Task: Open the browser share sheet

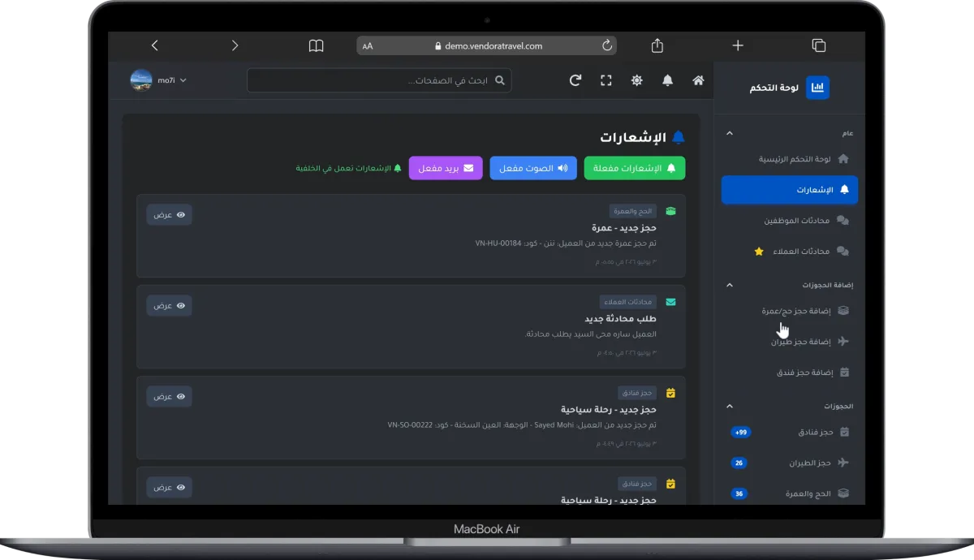Action: tap(657, 45)
